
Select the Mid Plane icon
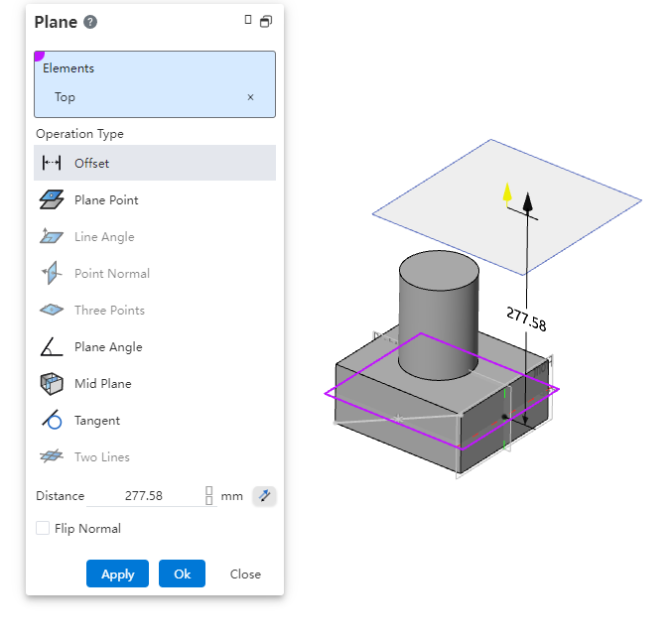pyautogui.click(x=52, y=383)
